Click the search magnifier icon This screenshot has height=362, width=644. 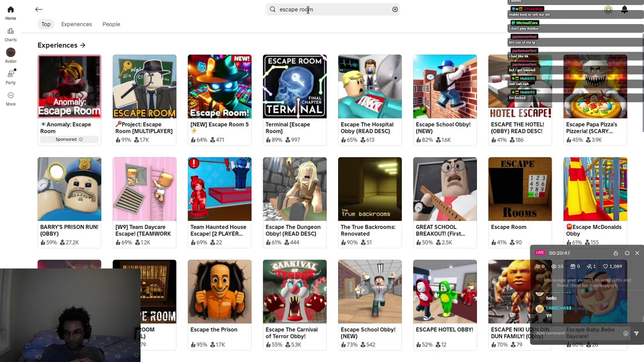click(273, 9)
